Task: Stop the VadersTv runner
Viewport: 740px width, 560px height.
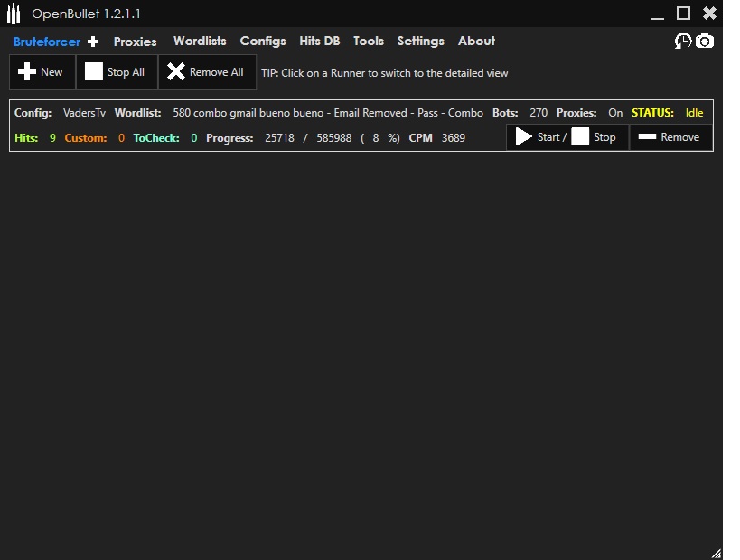Action: [x=594, y=137]
